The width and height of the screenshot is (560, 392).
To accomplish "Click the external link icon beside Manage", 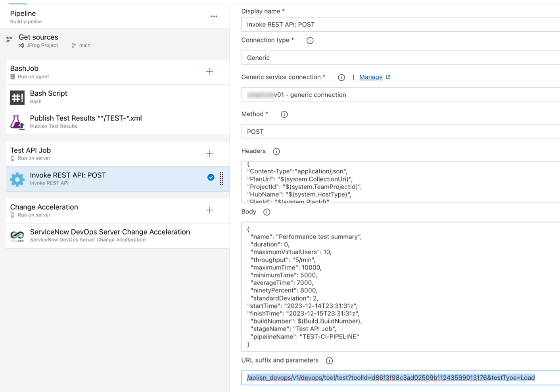I will [x=388, y=77].
